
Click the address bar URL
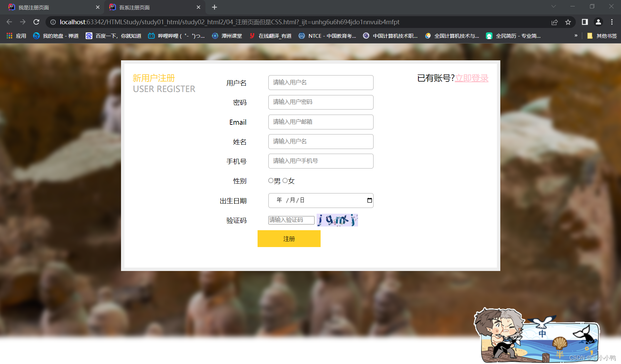(230, 22)
